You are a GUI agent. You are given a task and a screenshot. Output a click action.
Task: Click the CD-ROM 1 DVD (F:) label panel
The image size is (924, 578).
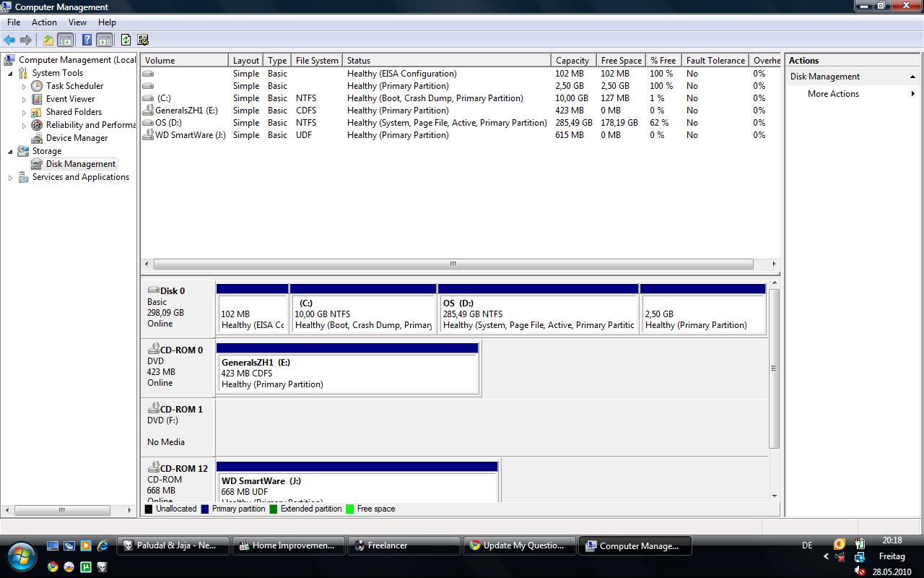click(178, 426)
